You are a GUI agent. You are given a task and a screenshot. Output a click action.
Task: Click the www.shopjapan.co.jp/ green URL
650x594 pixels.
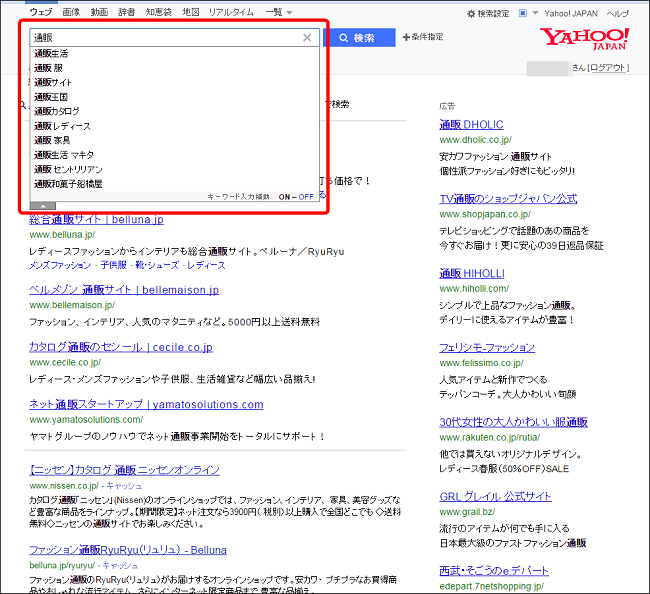point(485,214)
